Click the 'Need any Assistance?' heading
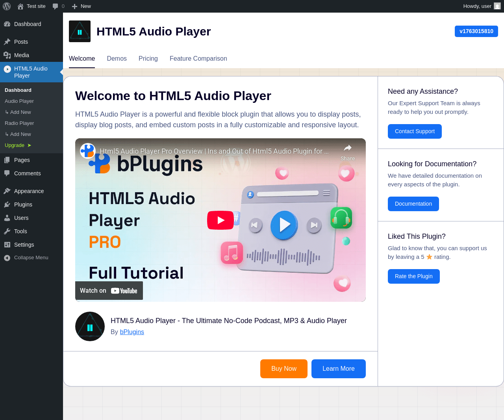The image size is (504, 420). coord(423,91)
